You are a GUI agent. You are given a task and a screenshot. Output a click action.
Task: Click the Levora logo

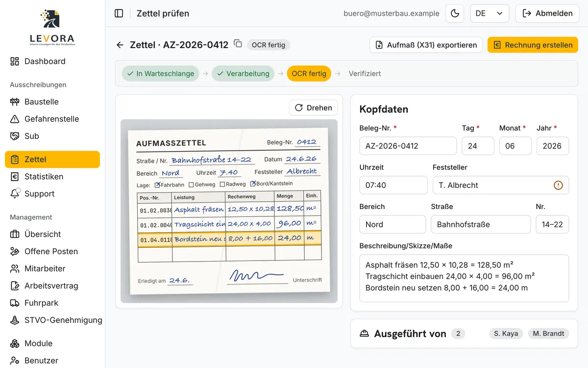(52, 27)
